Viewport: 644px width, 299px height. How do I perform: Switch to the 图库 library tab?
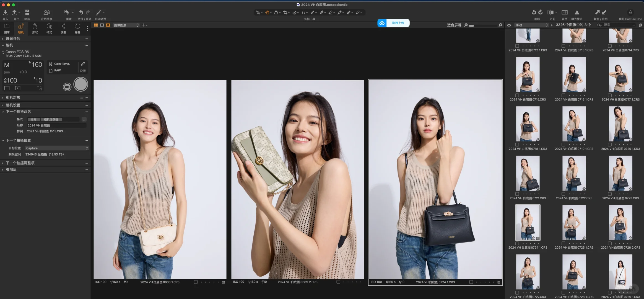(7, 28)
